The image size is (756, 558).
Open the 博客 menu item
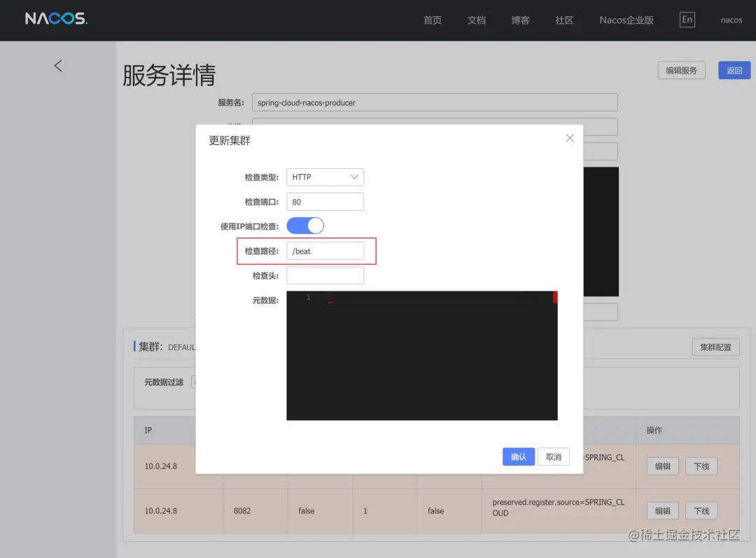point(520,20)
